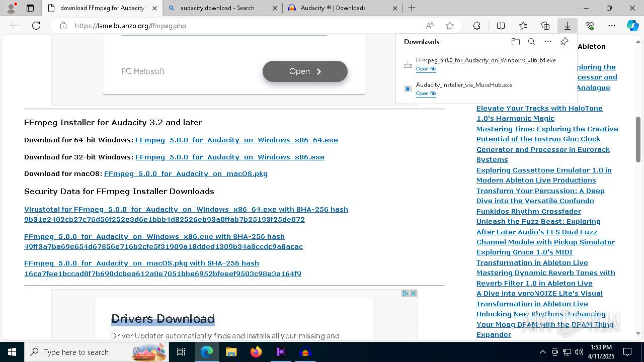Viewport: 644px width, 362px height.
Task: Open Virustotal link for x86_64.exe hash
Action: click(x=186, y=214)
